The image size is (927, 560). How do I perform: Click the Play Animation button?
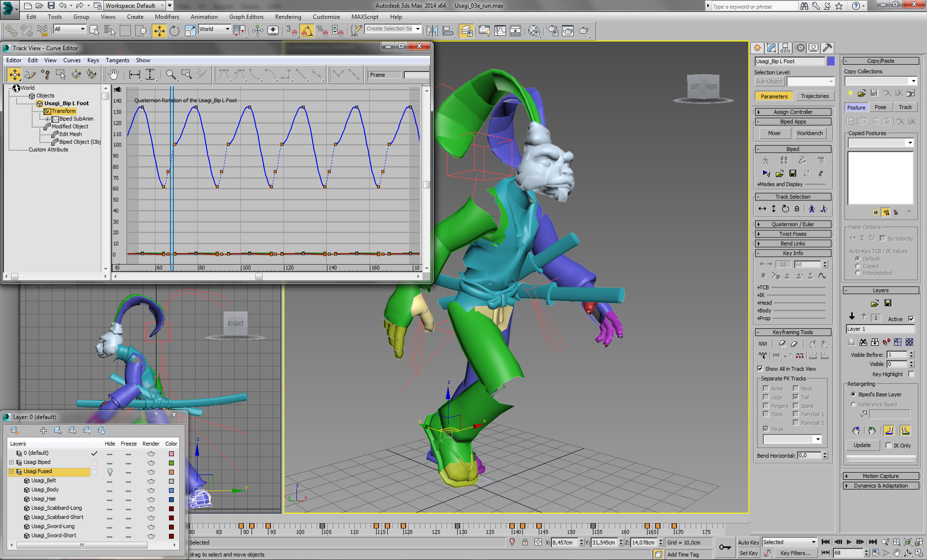tap(849, 542)
